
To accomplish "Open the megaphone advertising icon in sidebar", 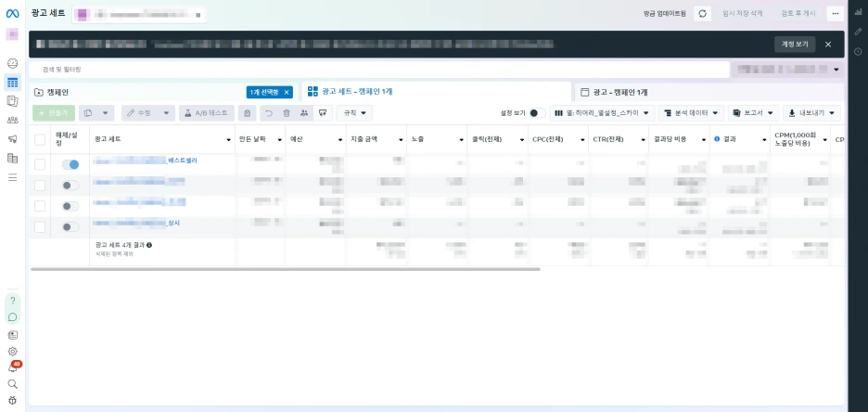I will tap(12, 139).
